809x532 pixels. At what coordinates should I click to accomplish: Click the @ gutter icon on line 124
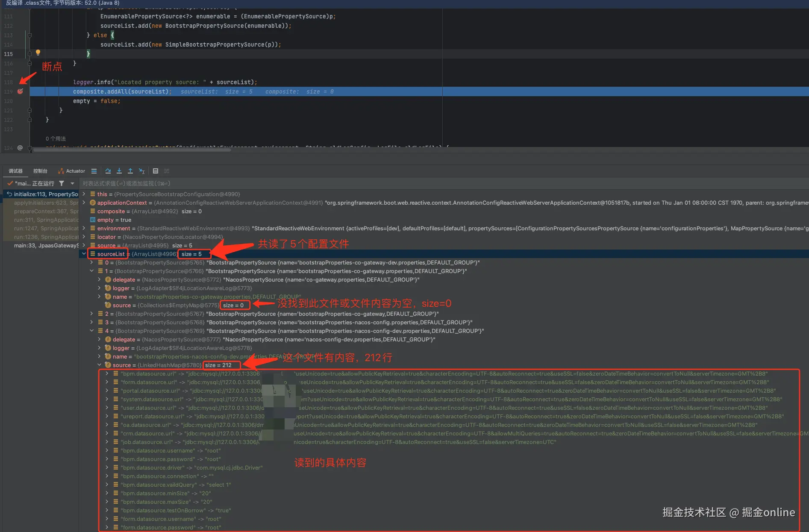coord(20,147)
